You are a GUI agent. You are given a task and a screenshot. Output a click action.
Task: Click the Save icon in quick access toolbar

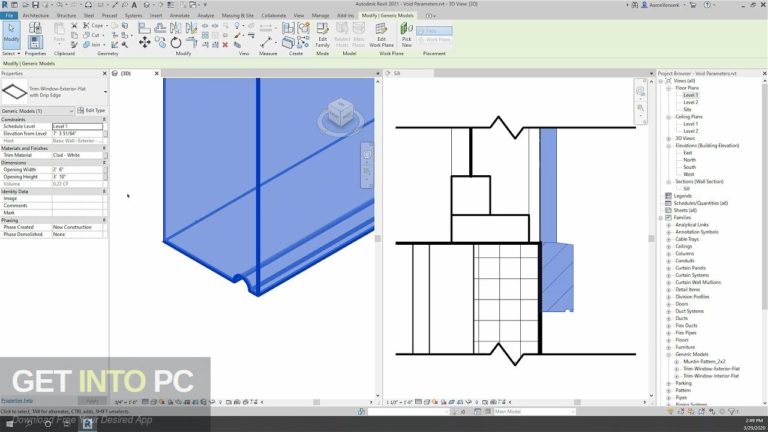35,4
